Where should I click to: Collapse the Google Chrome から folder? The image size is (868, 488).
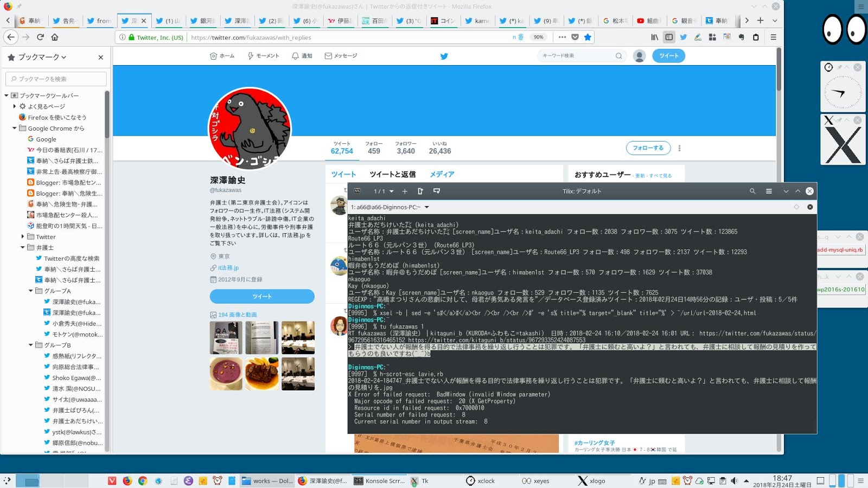point(15,128)
